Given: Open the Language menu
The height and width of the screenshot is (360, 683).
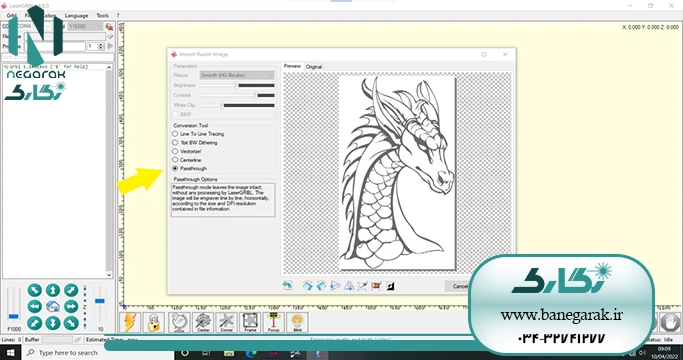Looking at the screenshot, I should pyautogui.click(x=76, y=15).
